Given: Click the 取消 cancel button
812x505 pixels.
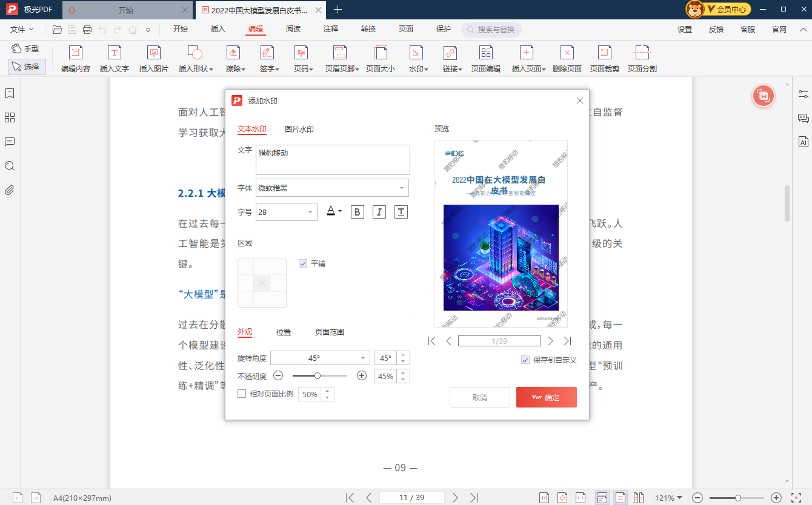Looking at the screenshot, I should pos(479,397).
